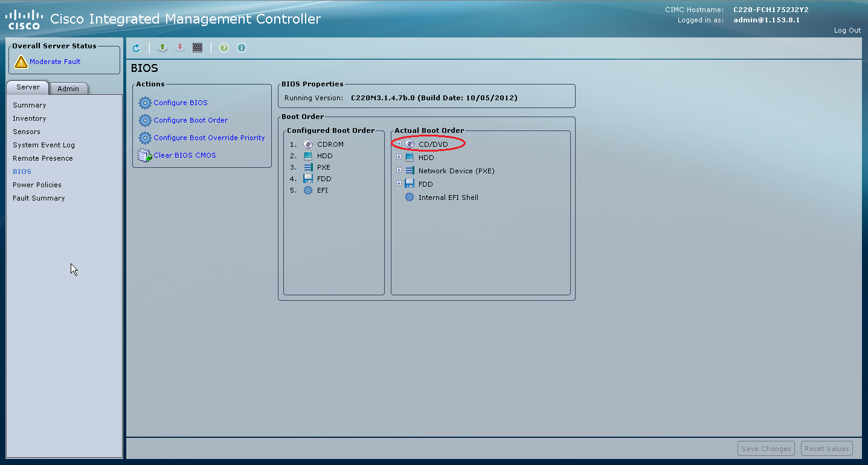Image resolution: width=868 pixels, height=465 pixels.
Task: Select the PXE network icon in Configured Boot Order
Action: [308, 167]
